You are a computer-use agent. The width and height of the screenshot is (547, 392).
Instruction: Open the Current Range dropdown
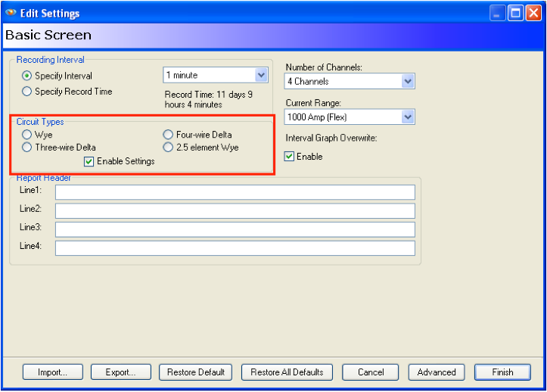408,117
